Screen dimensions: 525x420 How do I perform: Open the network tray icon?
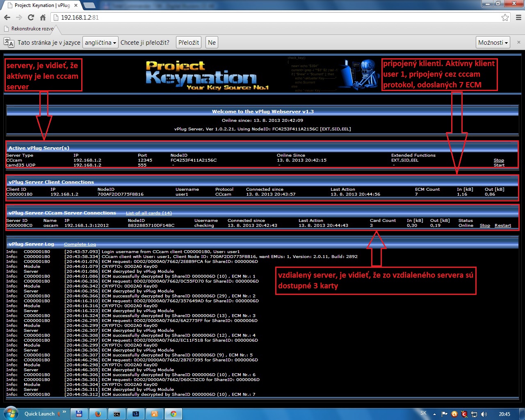(x=474, y=414)
